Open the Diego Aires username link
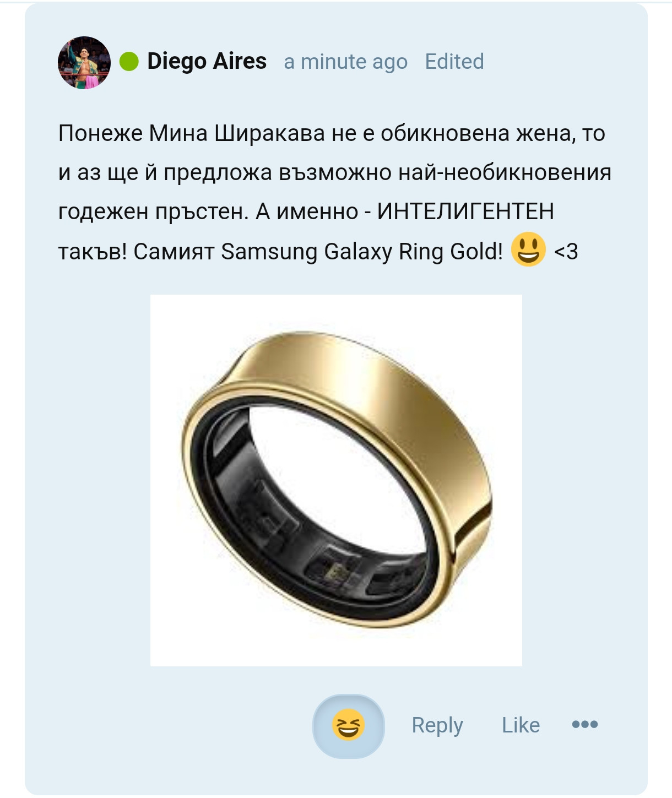 point(207,62)
